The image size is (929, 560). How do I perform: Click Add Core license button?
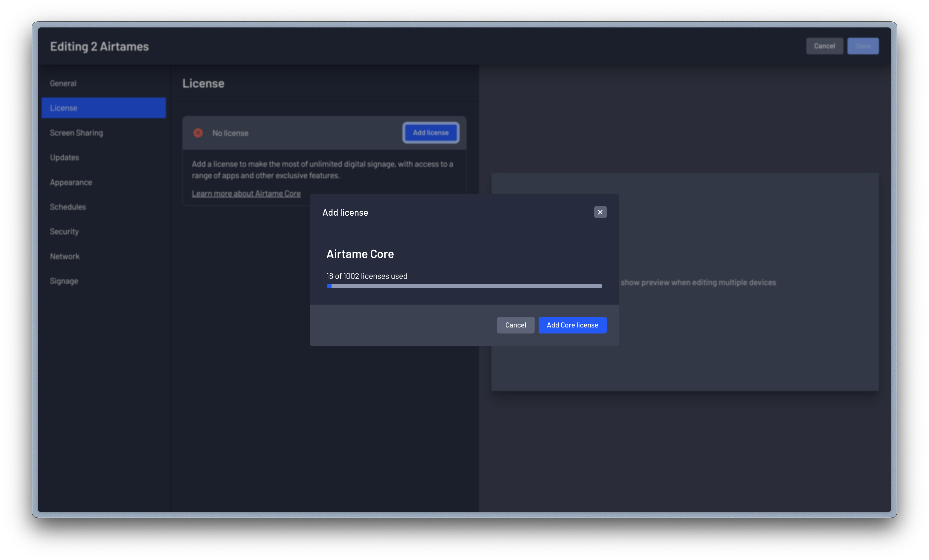pyautogui.click(x=572, y=325)
